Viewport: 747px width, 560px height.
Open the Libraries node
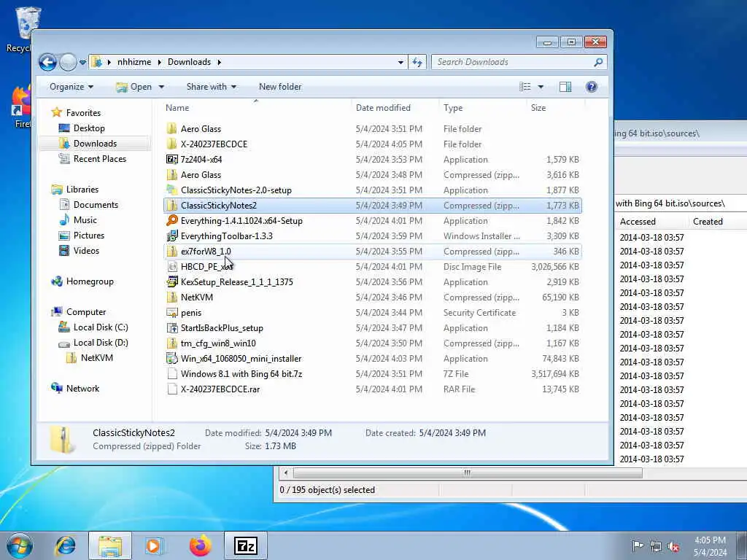coord(82,190)
